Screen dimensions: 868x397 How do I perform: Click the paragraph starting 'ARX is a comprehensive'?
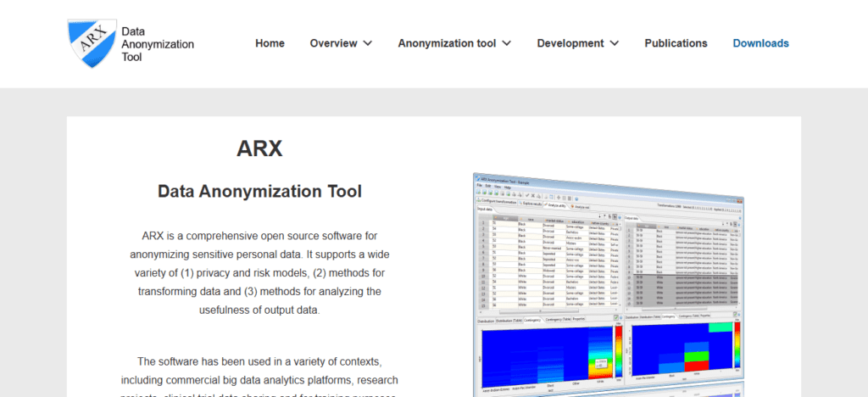pyautogui.click(x=259, y=273)
